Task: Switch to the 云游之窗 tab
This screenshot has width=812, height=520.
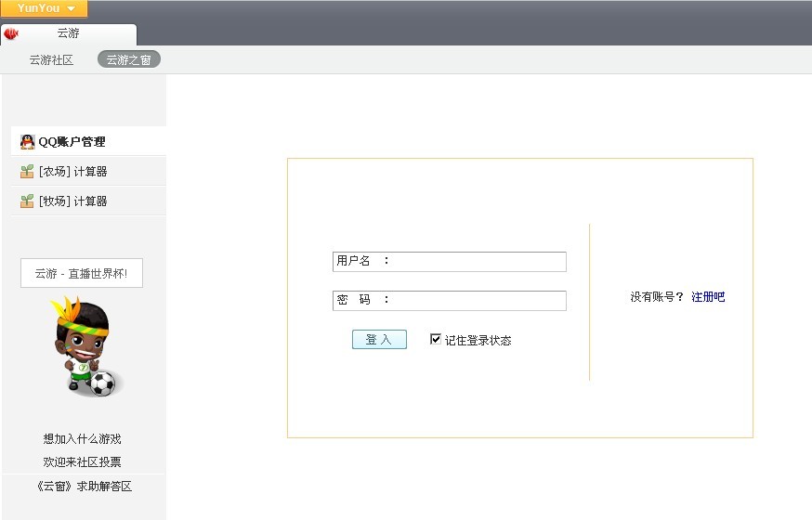Action: [x=129, y=60]
